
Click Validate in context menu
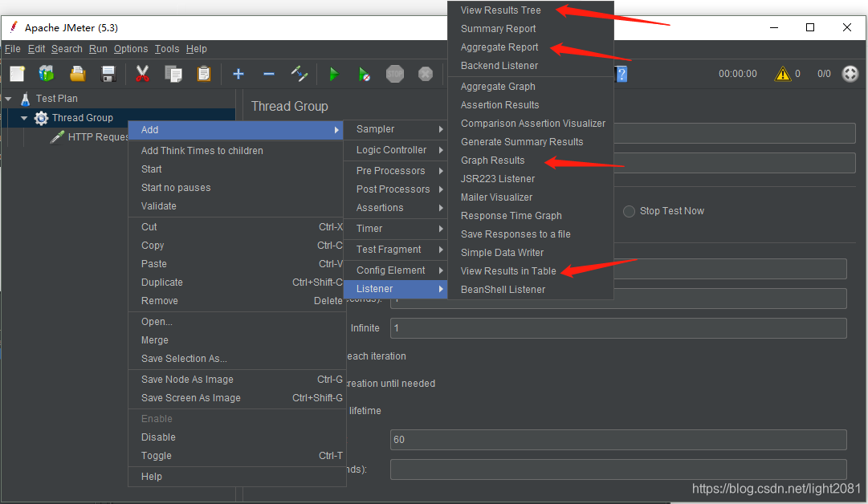pyautogui.click(x=236, y=205)
